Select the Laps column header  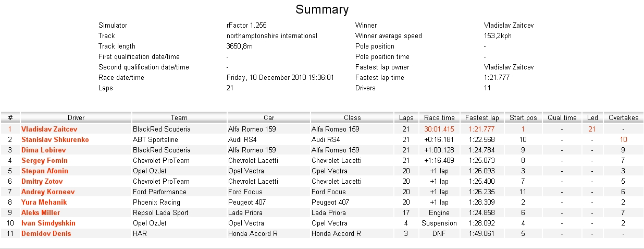[406, 117]
